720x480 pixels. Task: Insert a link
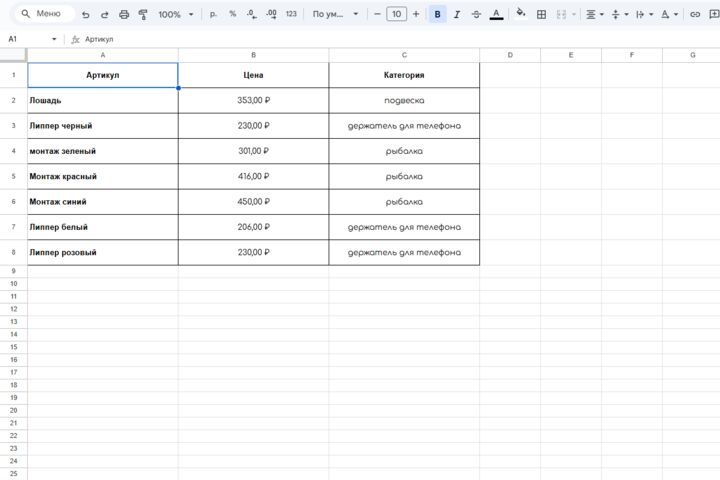[x=695, y=15]
